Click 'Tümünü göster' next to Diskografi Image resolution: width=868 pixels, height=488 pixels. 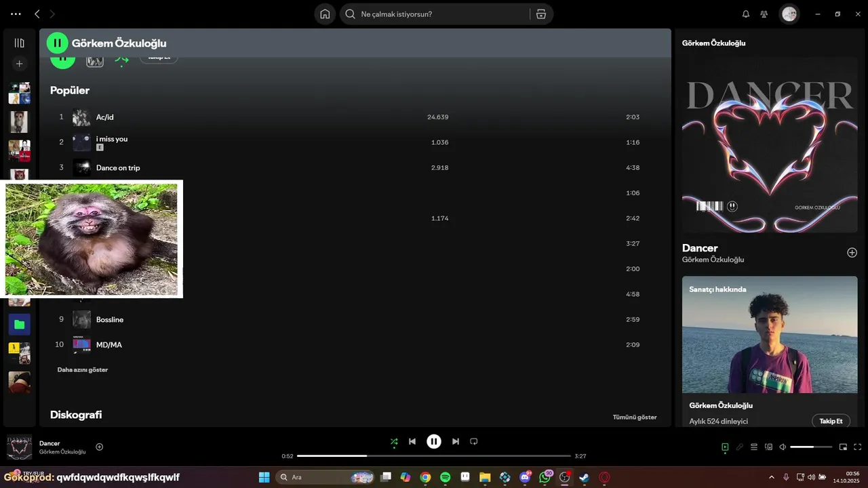click(x=635, y=418)
